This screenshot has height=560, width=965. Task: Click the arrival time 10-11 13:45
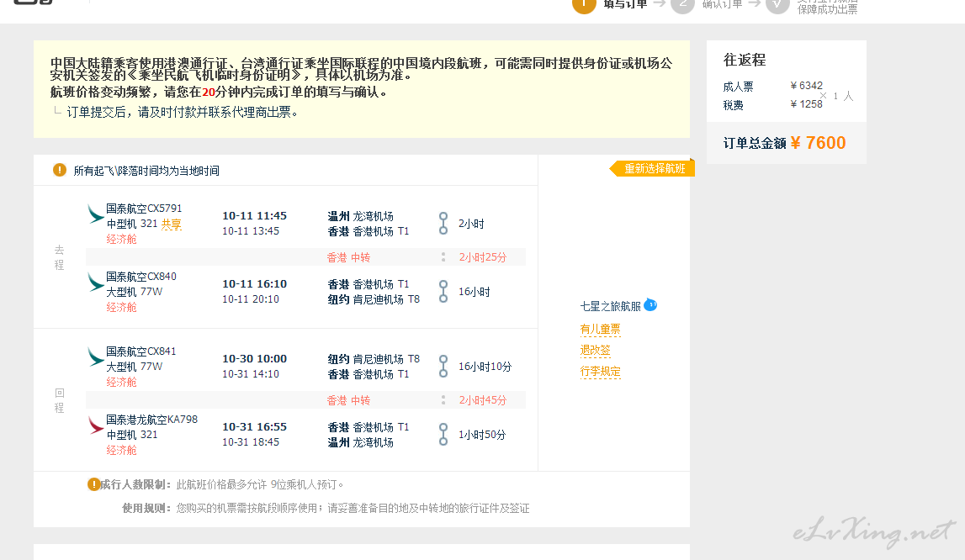251,230
